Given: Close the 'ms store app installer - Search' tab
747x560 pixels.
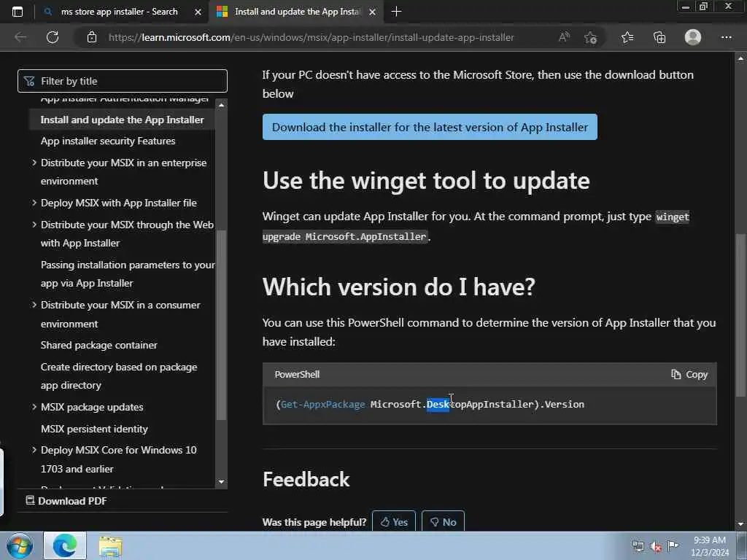Looking at the screenshot, I should click(x=198, y=12).
